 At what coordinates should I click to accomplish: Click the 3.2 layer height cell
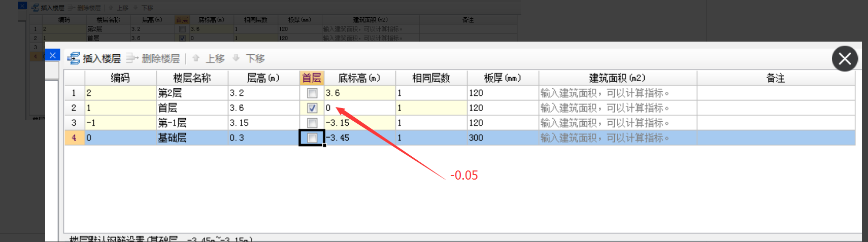[x=263, y=93]
